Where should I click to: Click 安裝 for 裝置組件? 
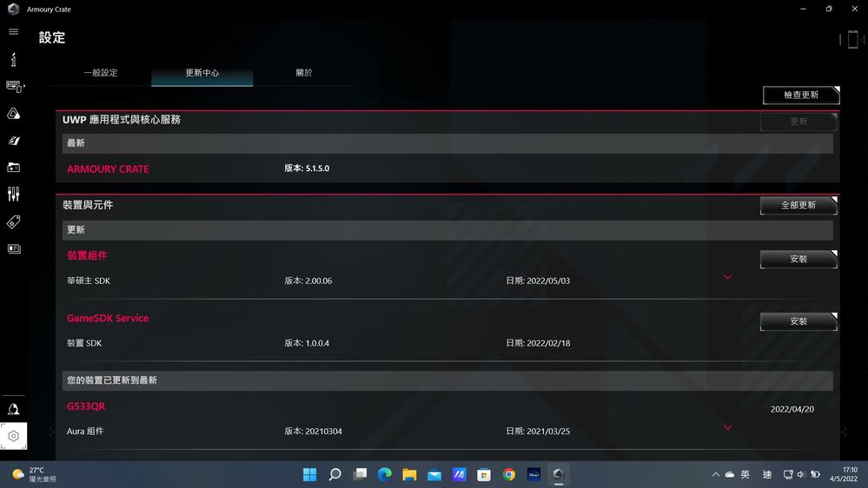point(798,259)
